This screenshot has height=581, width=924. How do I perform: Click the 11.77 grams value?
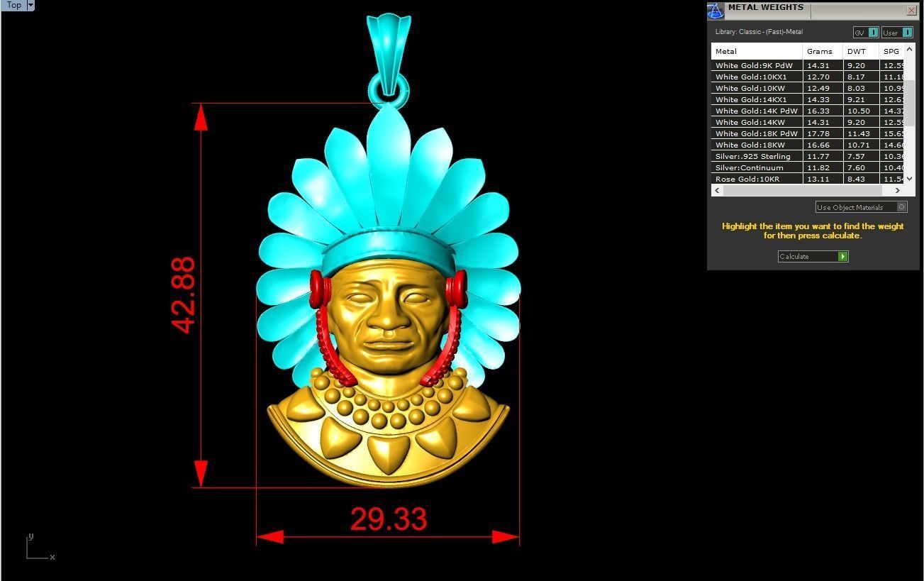[818, 156]
